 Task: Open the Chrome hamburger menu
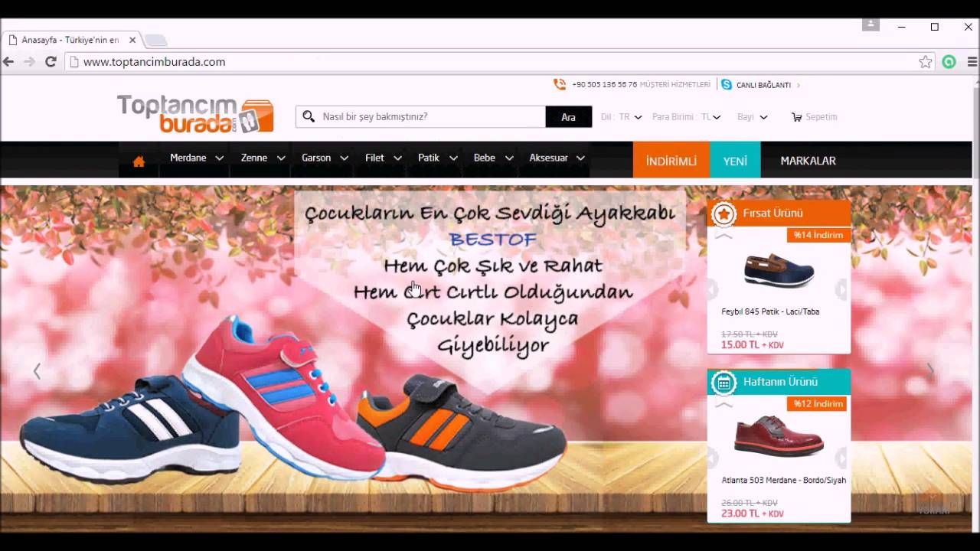(972, 62)
